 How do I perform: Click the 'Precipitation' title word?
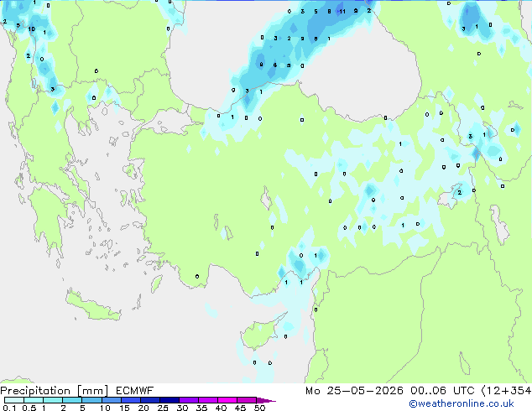[x=35, y=391]
